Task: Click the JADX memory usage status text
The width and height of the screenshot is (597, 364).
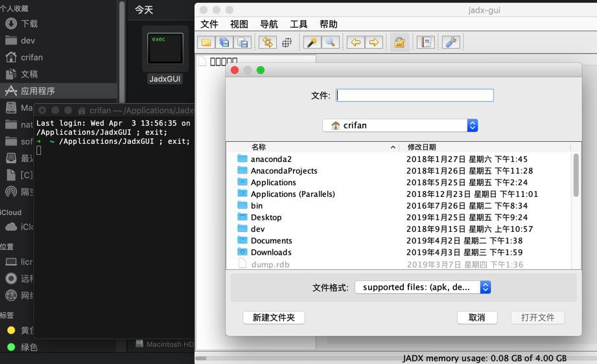Action: 485,358
